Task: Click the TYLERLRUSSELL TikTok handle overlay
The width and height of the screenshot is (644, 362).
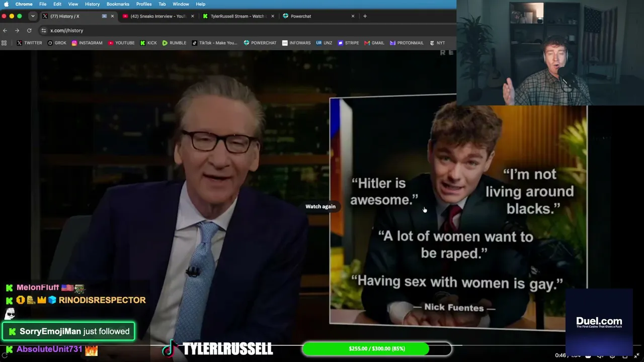Action: point(218,348)
